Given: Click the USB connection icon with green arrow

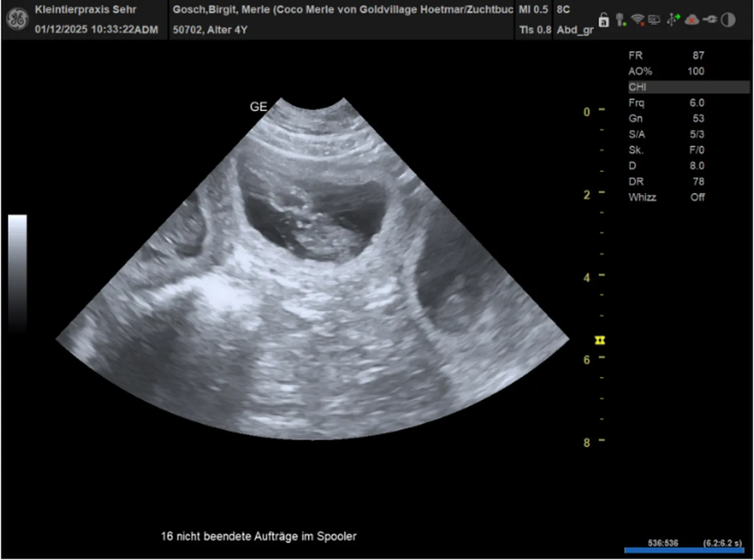Looking at the screenshot, I should 673,20.
